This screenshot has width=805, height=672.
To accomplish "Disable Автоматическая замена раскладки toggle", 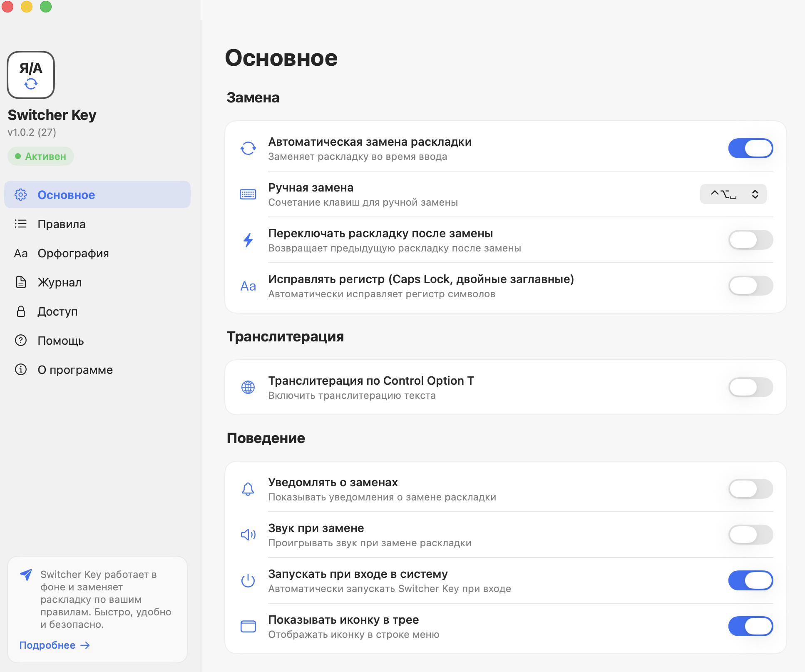I will [x=750, y=148].
